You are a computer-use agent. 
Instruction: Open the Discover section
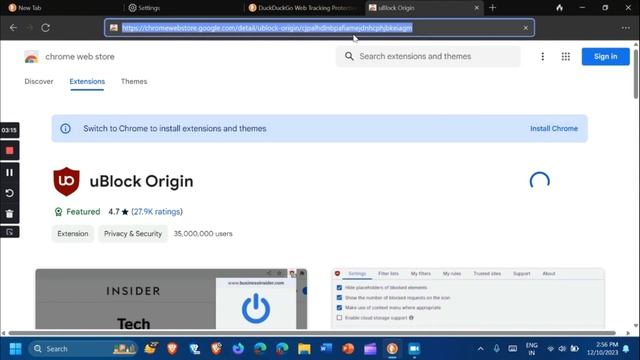coord(39,81)
